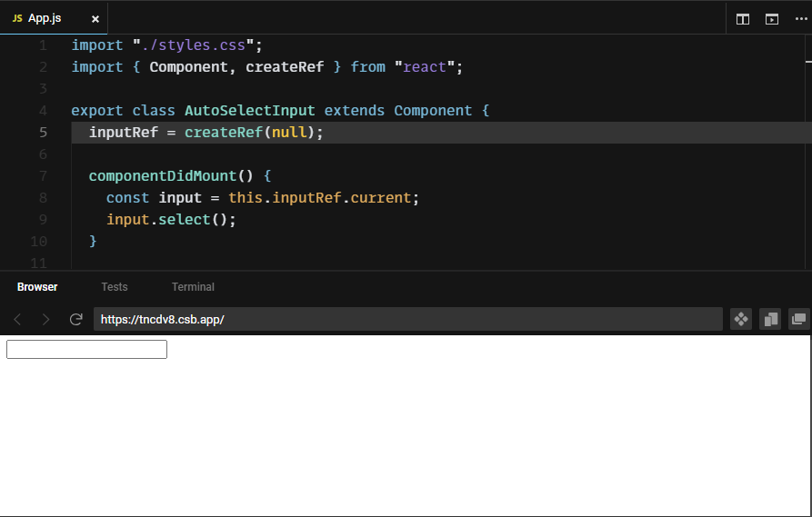The width and height of the screenshot is (812, 517).
Task: Click the overlapping-pages icon beside the URL bar
Action: point(770,319)
